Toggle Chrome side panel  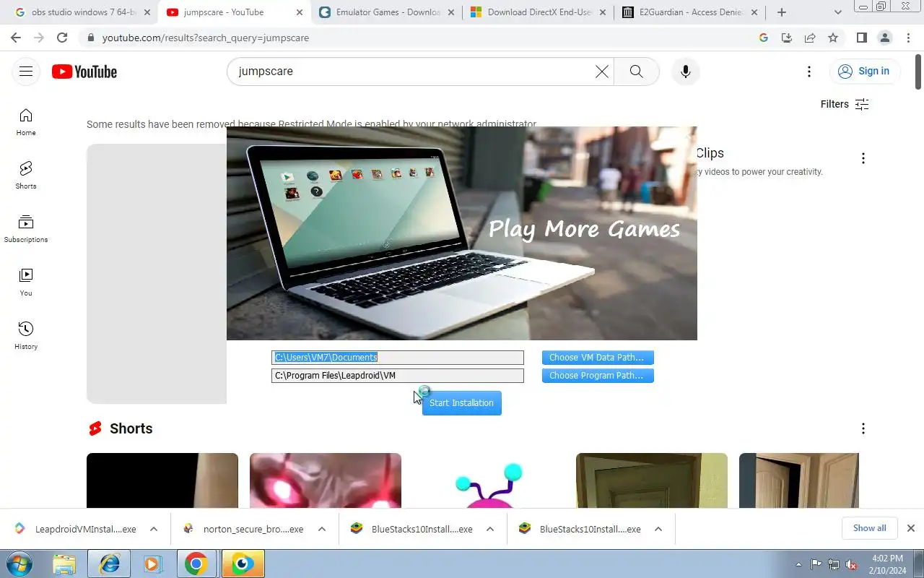(x=861, y=38)
